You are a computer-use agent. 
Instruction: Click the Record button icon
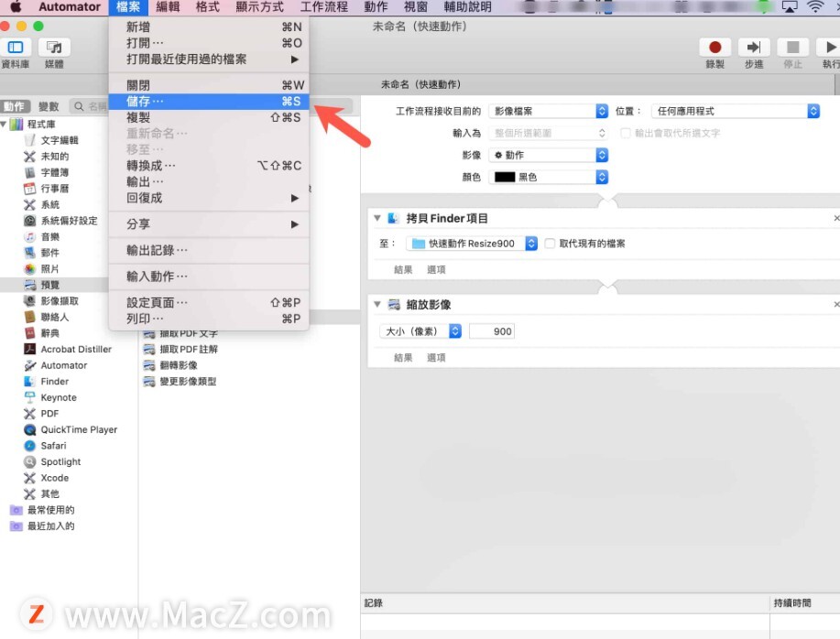coord(715,47)
